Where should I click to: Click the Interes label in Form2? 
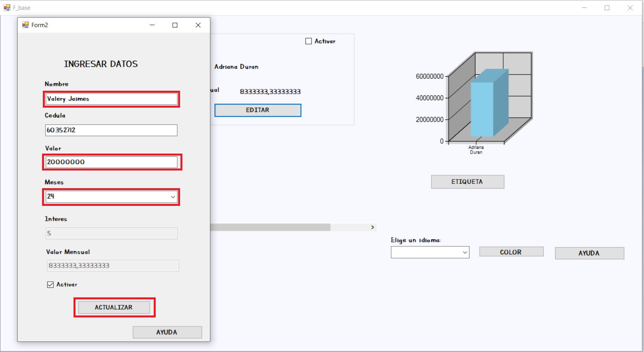(x=56, y=219)
